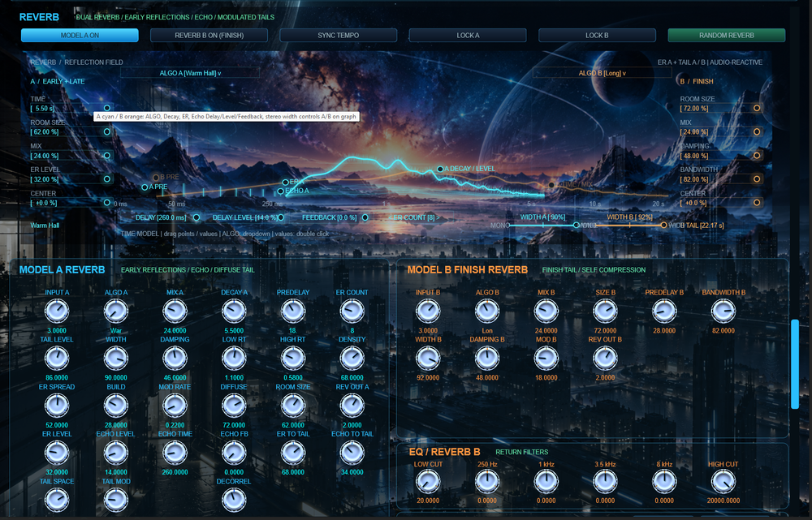
Task: Open the ALGO A [Warm Hall] dropdown
Action: 190,73
